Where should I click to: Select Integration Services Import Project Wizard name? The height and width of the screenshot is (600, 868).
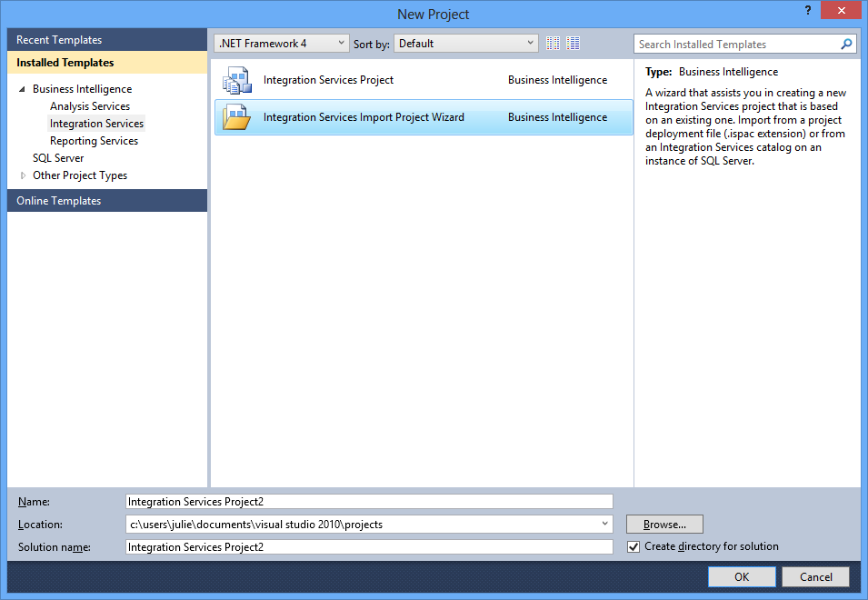364,117
